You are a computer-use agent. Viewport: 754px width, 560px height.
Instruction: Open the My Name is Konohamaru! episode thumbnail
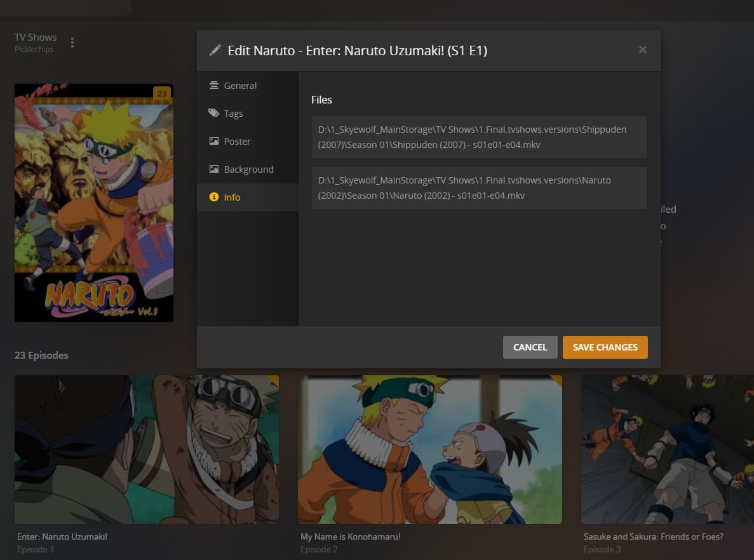click(429, 449)
